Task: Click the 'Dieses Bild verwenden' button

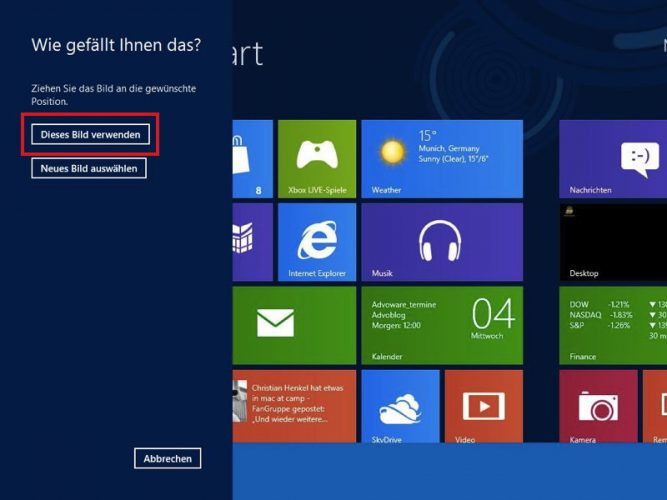Action: 90,134
